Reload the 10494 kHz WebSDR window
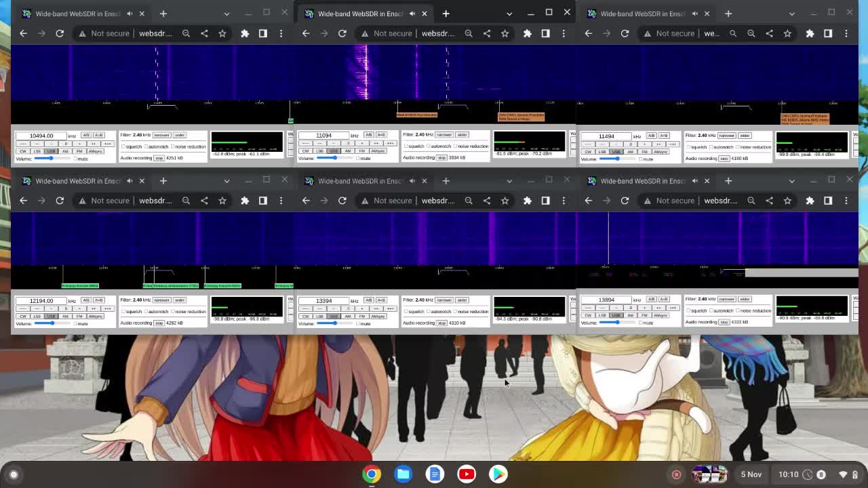Viewport: 868px width, 488px height. tap(60, 33)
